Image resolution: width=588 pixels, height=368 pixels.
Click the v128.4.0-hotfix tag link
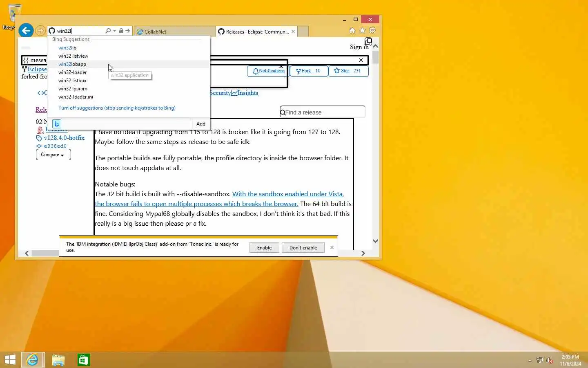64,138
